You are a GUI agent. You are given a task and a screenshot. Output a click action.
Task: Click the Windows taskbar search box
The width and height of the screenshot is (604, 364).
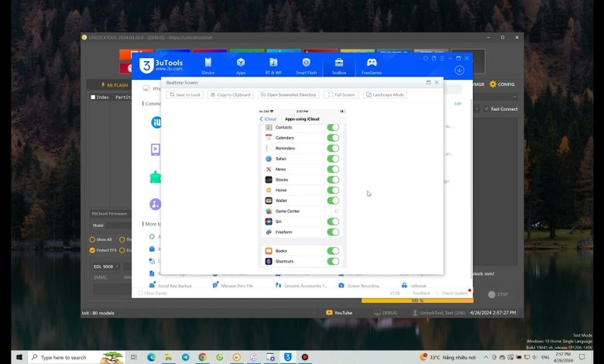click(x=68, y=357)
